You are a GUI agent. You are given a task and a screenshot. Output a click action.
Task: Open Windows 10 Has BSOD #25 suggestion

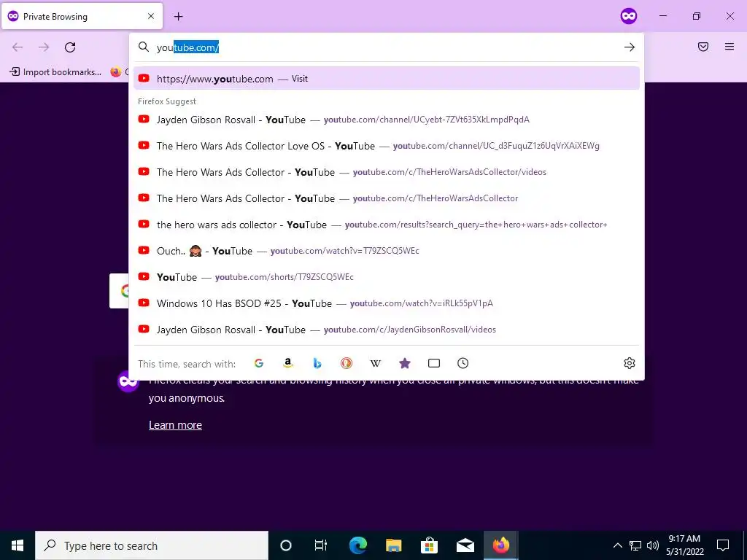[x=387, y=303]
